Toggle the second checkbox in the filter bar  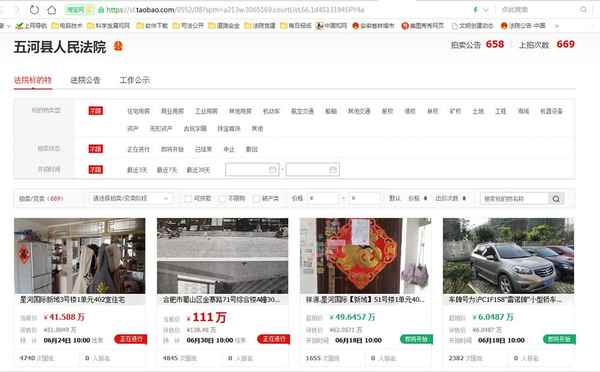(x=222, y=198)
